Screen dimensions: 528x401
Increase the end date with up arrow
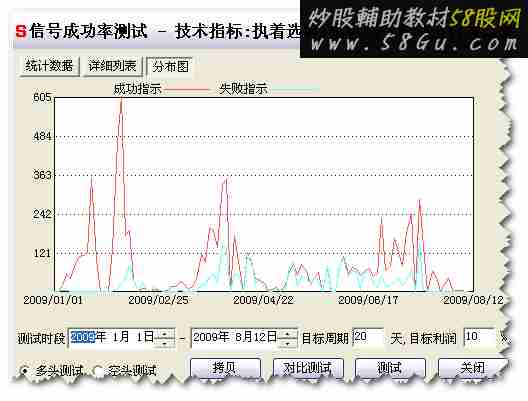tap(287, 334)
